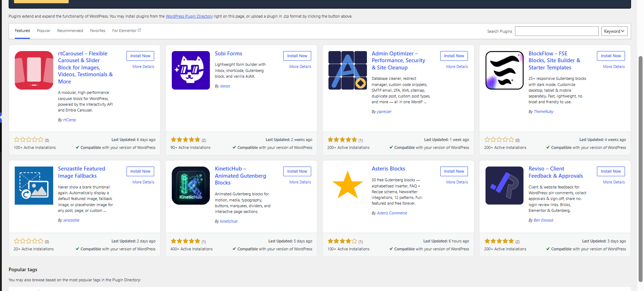The width and height of the screenshot is (644, 291).
Task: Visit the Asteris Commerce author link
Action: (392, 213)
